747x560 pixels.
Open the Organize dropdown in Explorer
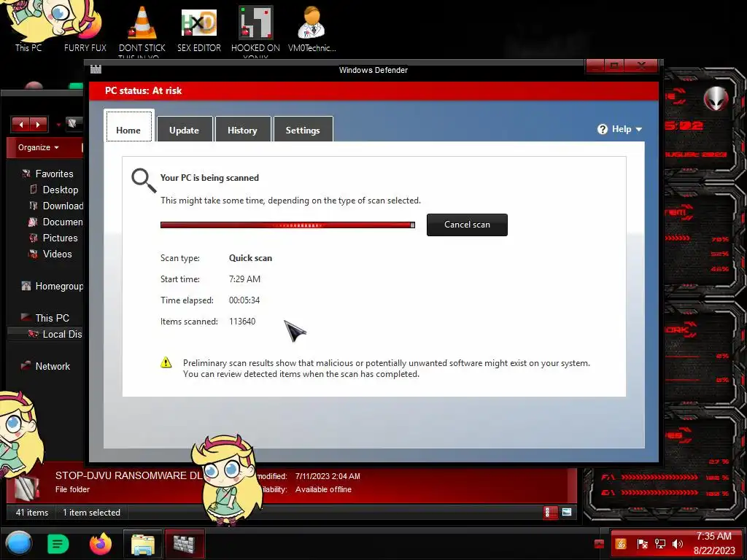point(39,147)
